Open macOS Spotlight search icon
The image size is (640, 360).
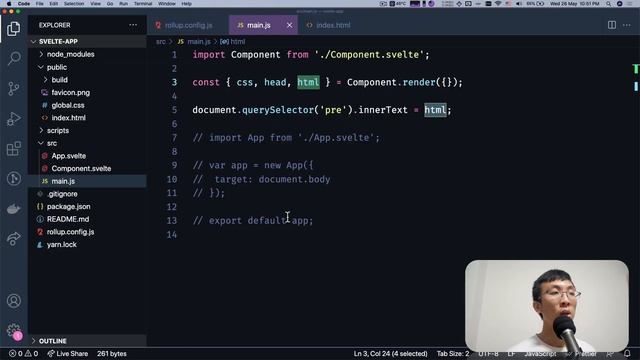(x=608, y=4)
